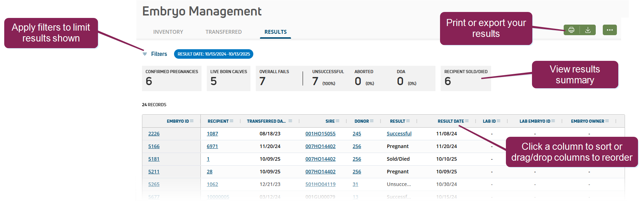This screenshot has width=644, height=205.
Task: Open Lab ID column menu icon
Action: coord(499,121)
